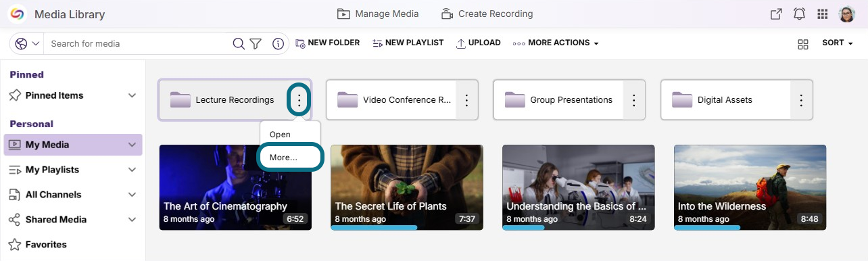
Task: Click the UPLOAD button
Action: pyautogui.click(x=478, y=43)
